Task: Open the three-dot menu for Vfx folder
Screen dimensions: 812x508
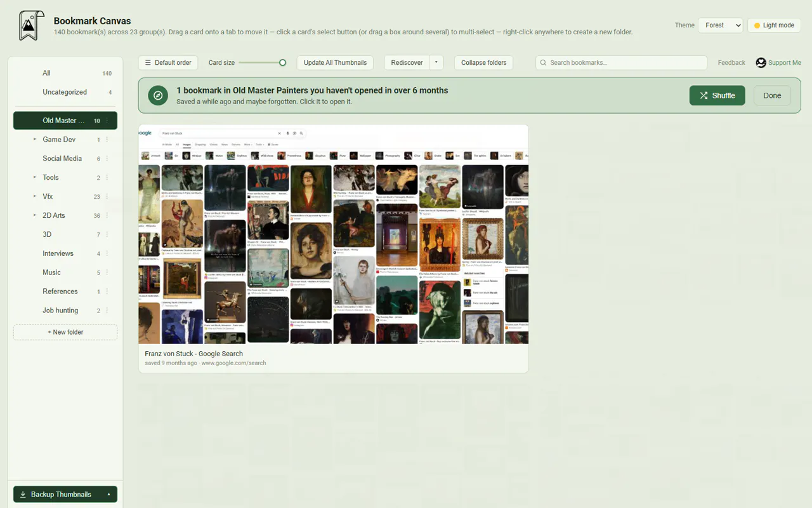Action: (107, 197)
